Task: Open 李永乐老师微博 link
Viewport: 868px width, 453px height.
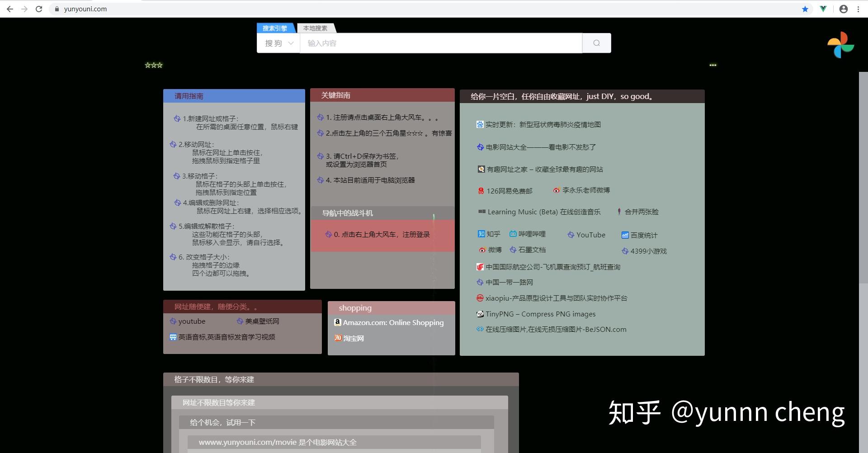Action: pyautogui.click(x=581, y=190)
